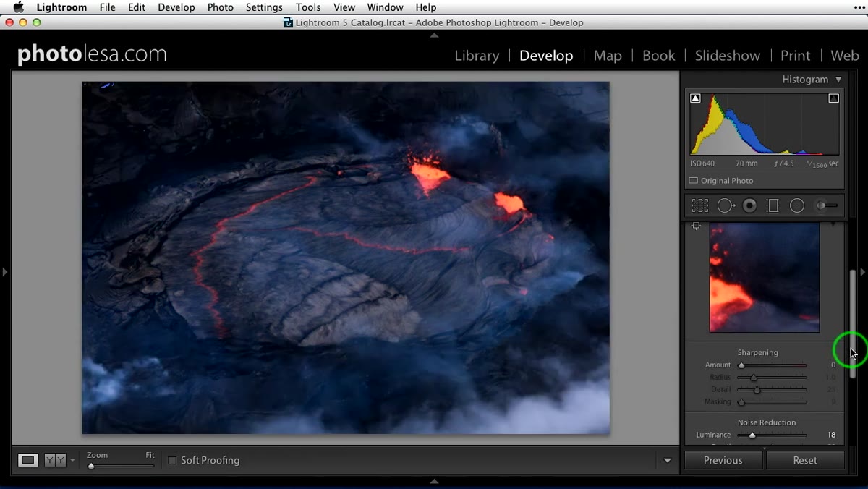The height and width of the screenshot is (489, 868).
Task: Click the detail zoom target picker icon
Action: click(x=696, y=226)
